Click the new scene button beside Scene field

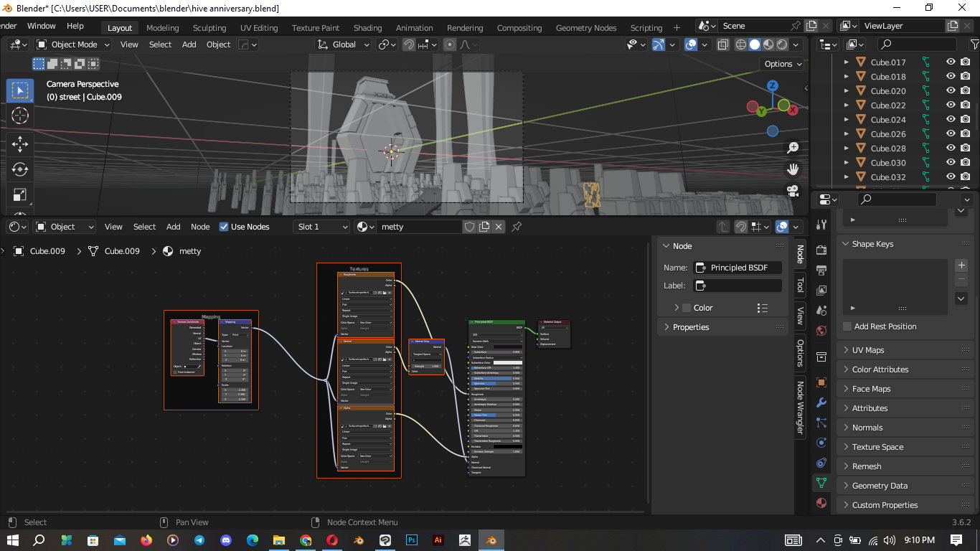click(811, 26)
